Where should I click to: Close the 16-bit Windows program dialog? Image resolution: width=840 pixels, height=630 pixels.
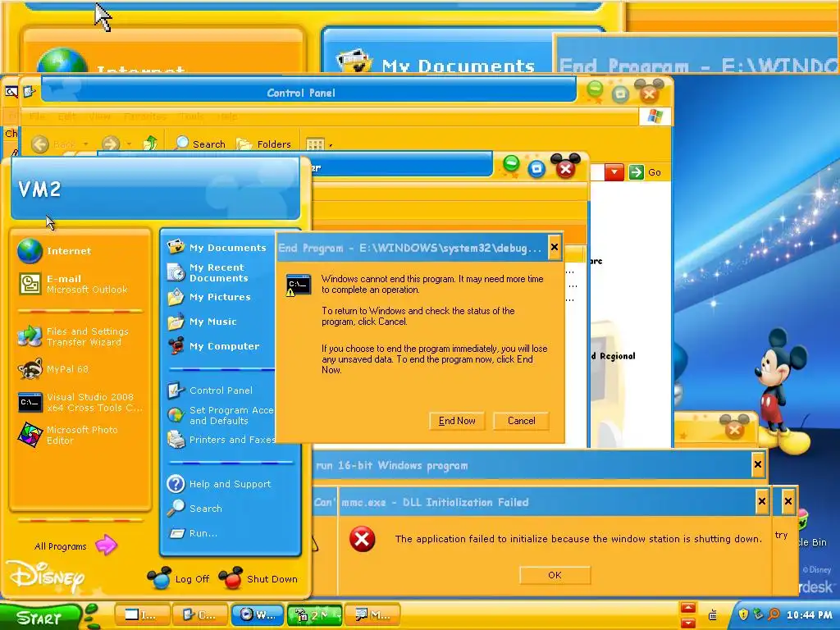(757, 464)
